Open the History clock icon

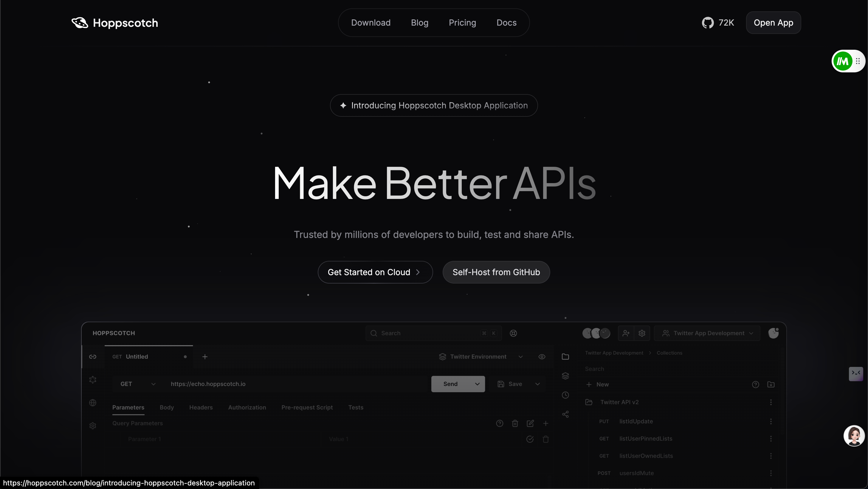565,395
